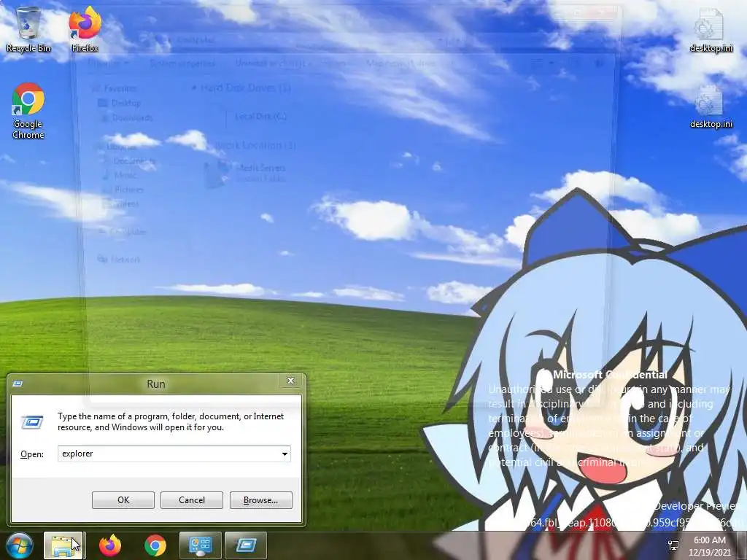
Task: Select the Firefox desktop shortcut
Action: (x=85, y=28)
